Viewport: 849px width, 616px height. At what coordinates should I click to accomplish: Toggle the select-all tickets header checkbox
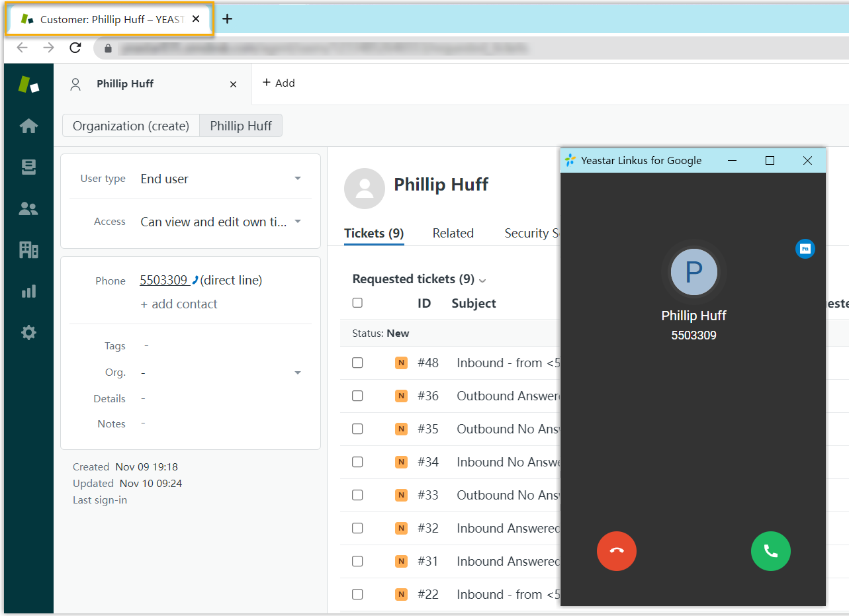coord(357,303)
